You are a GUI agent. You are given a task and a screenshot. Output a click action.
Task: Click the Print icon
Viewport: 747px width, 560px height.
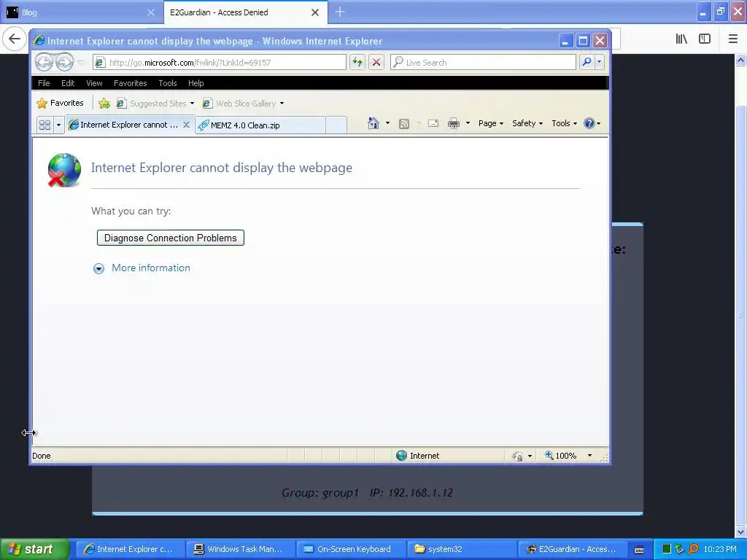[454, 124]
